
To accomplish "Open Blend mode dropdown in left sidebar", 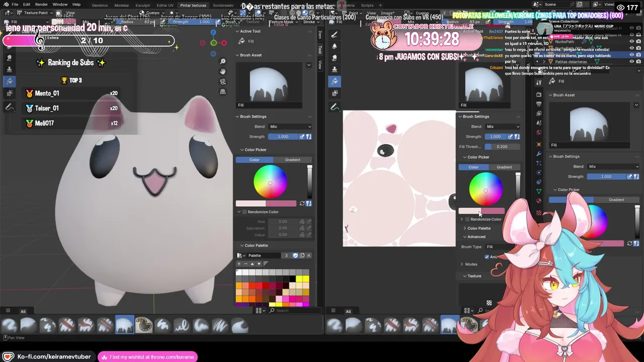I will [x=290, y=127].
